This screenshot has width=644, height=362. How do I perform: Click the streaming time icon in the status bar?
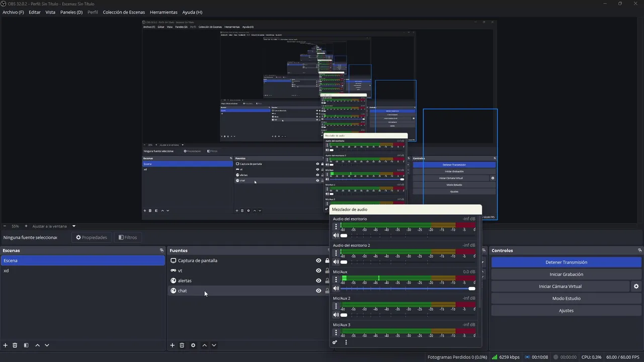click(527, 357)
